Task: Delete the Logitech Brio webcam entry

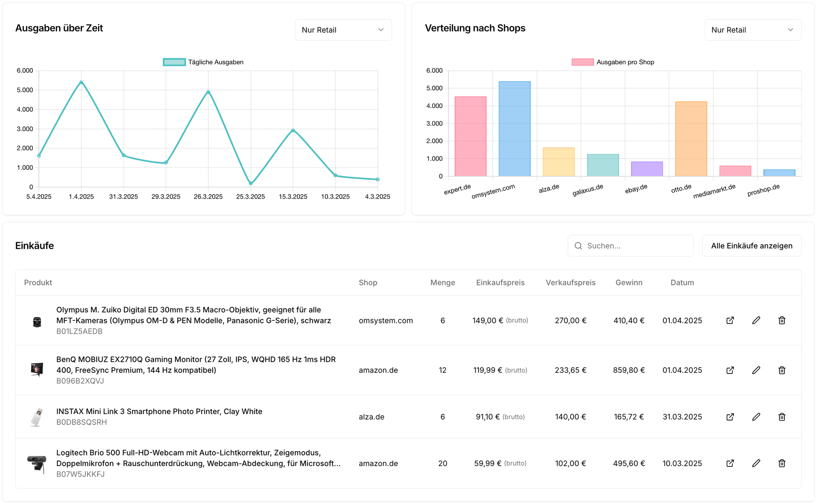Action: (x=782, y=463)
